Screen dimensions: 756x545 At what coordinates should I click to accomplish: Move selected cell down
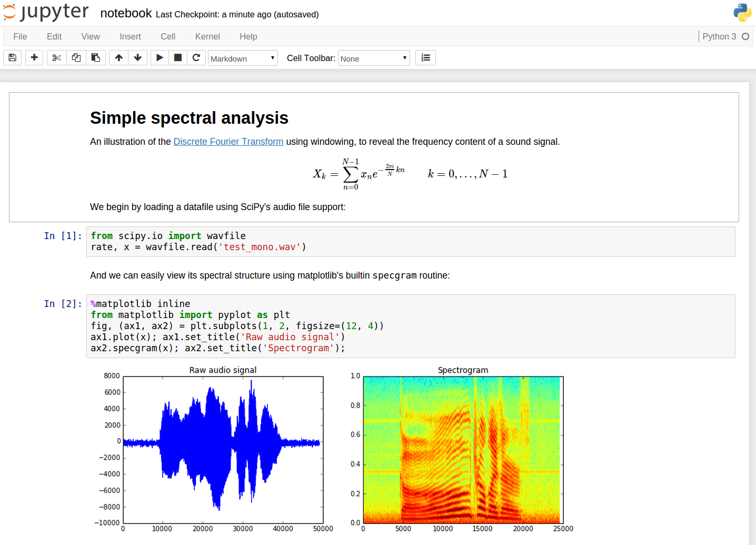pyautogui.click(x=138, y=57)
